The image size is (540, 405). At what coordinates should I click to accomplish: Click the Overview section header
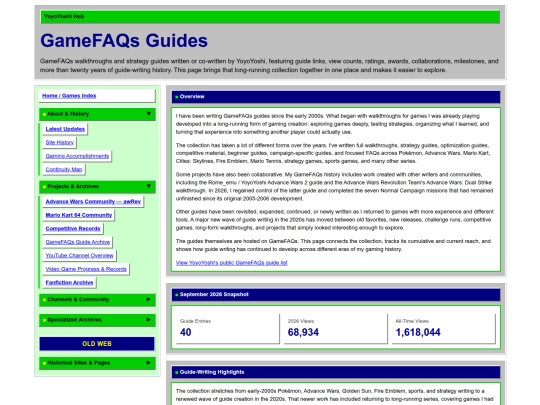[x=336, y=97]
